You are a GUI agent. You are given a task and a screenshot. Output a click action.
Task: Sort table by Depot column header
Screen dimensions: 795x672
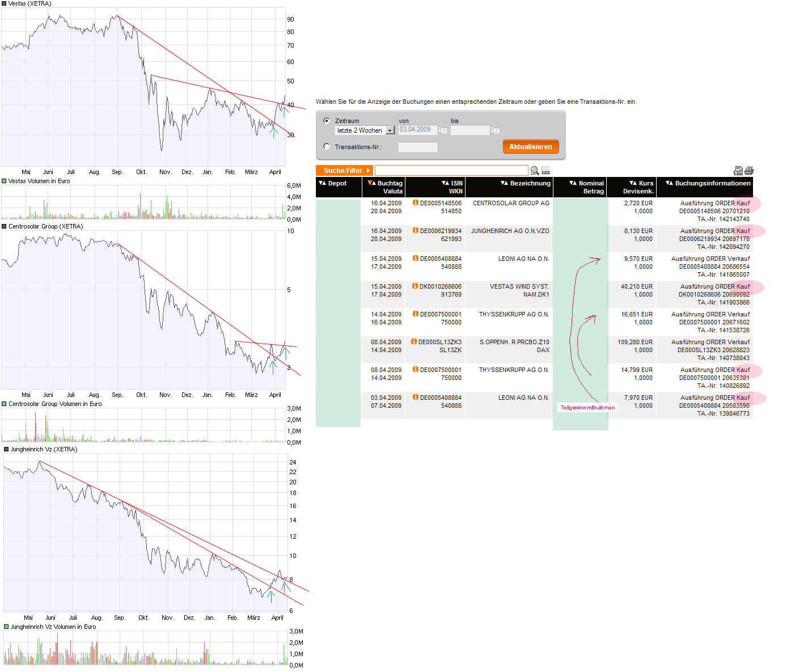[x=333, y=183]
